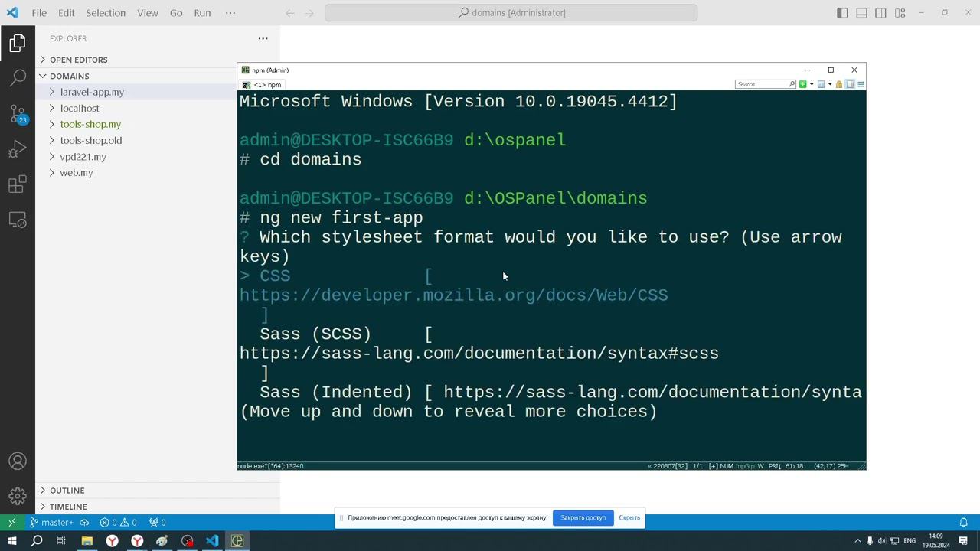980x551 pixels.
Task: Open the new console dropdown arrow in ConEmu
Action: pos(811,84)
